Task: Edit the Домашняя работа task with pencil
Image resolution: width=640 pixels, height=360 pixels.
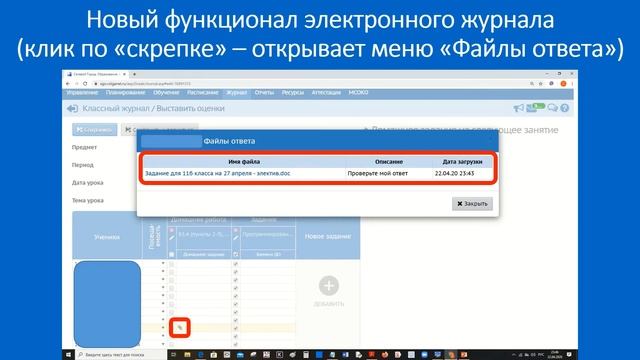Action: pos(172,238)
